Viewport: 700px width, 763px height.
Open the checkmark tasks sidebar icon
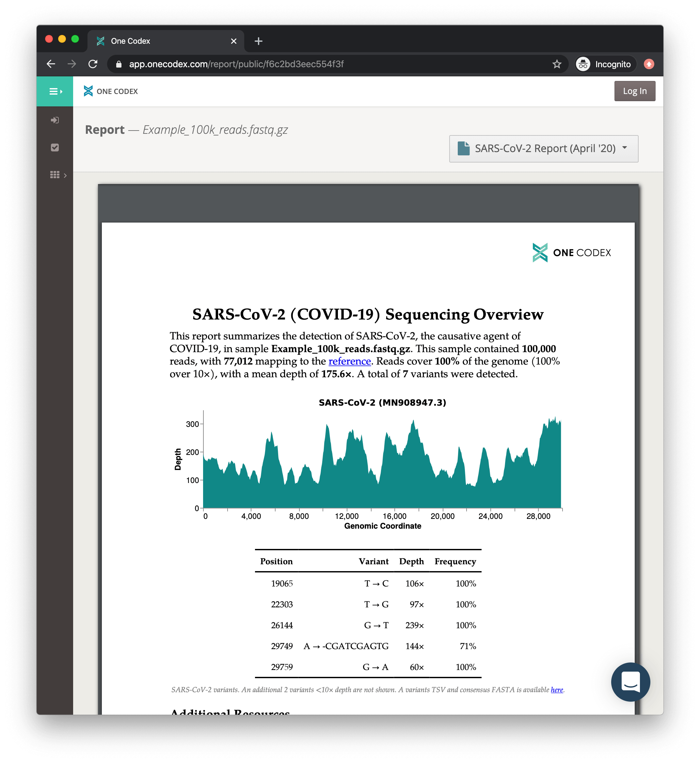pyautogui.click(x=55, y=147)
